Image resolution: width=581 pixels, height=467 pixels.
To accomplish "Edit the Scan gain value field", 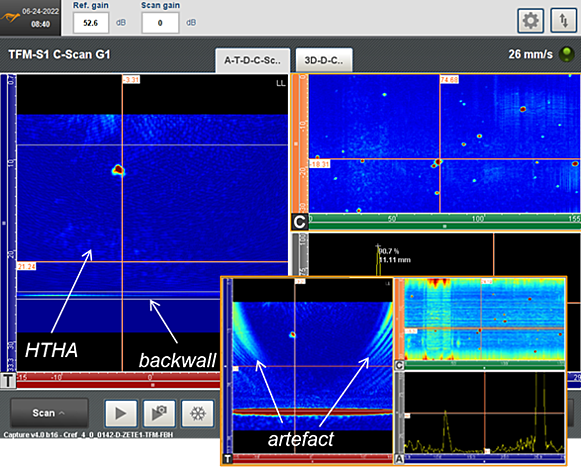I will [160, 23].
